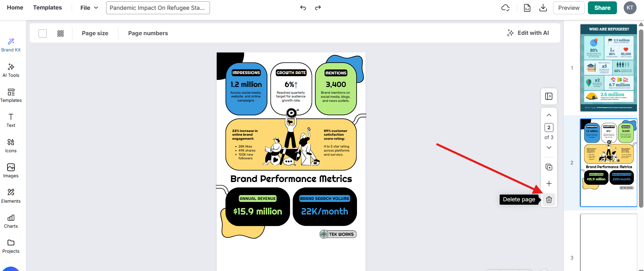644x271 pixels.
Task: Open the Brand Kit panel
Action: point(11,45)
